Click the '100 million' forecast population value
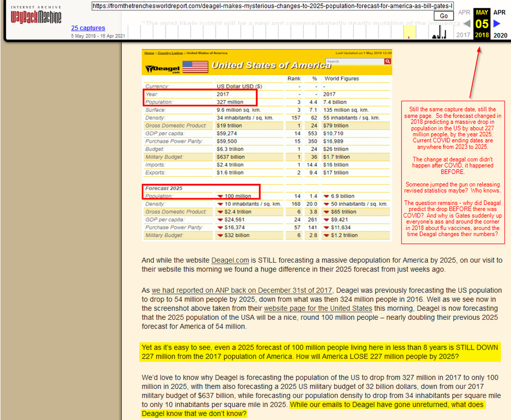This screenshot has width=511, height=420. 238,196
